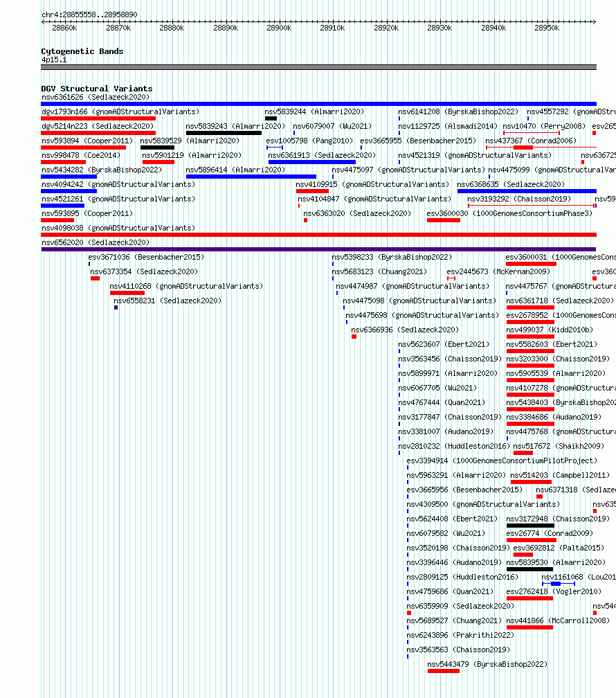Open nsv5839529 (Almarri2020) variant

point(190,141)
